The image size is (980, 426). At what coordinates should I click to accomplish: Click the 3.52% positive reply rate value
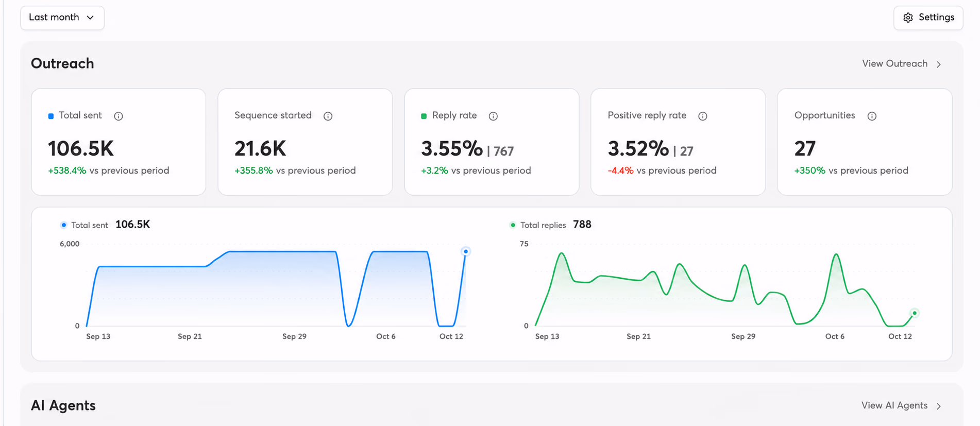(638, 149)
